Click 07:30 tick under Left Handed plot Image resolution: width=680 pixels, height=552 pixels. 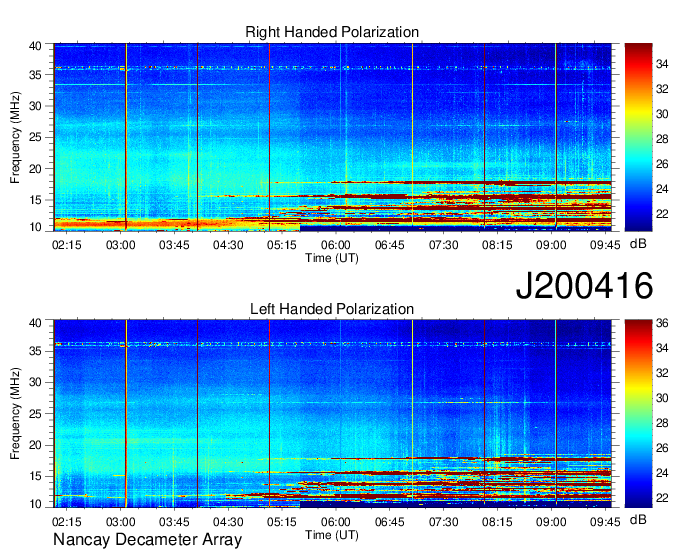443,521
